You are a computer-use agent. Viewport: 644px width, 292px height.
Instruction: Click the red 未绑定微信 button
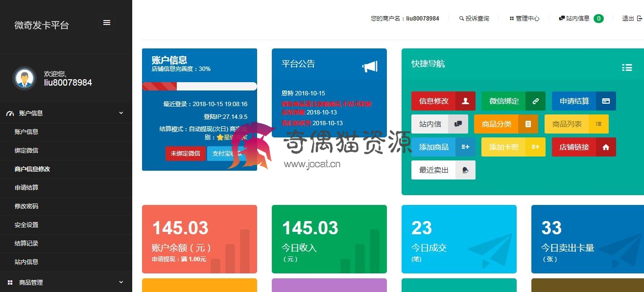click(186, 153)
